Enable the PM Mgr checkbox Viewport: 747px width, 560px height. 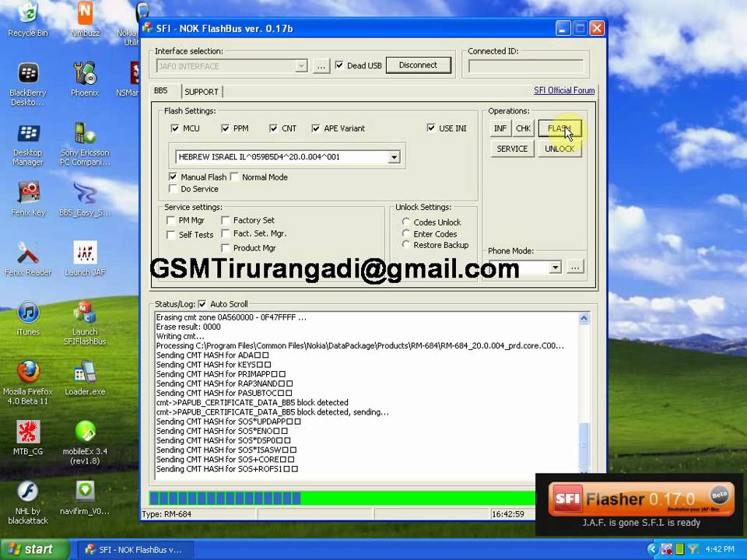[170, 220]
